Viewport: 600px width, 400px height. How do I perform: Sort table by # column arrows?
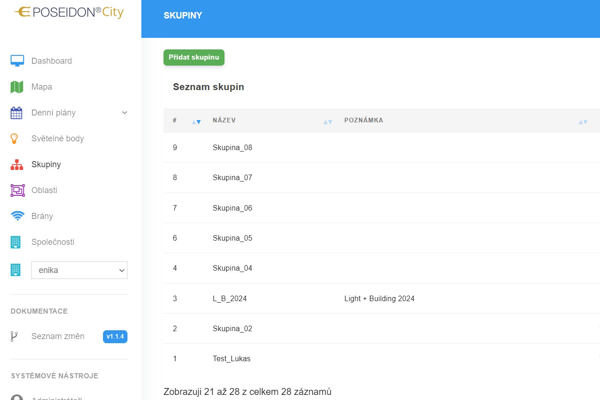click(x=196, y=122)
